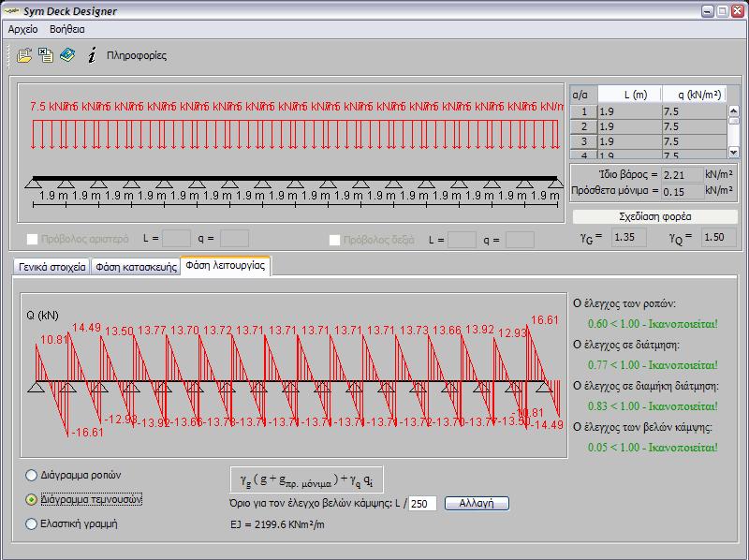
Task: Open the Αρχείο menu
Action: 22,29
